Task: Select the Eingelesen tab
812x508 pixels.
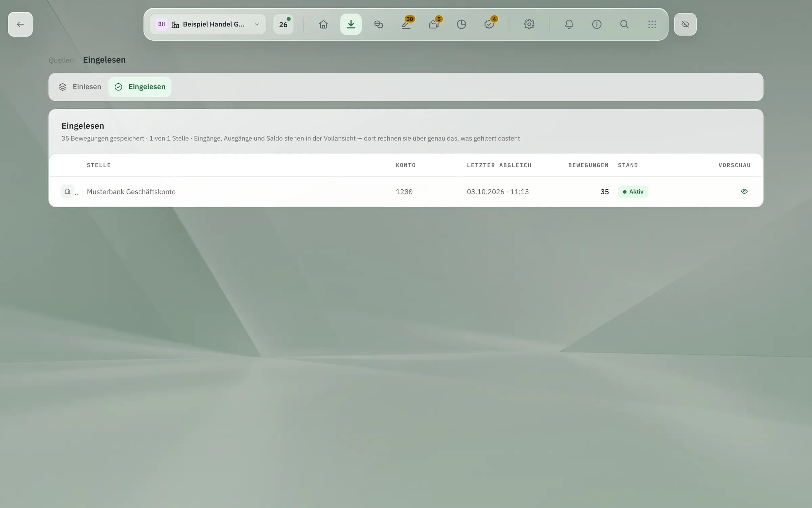Action: pyautogui.click(x=140, y=87)
